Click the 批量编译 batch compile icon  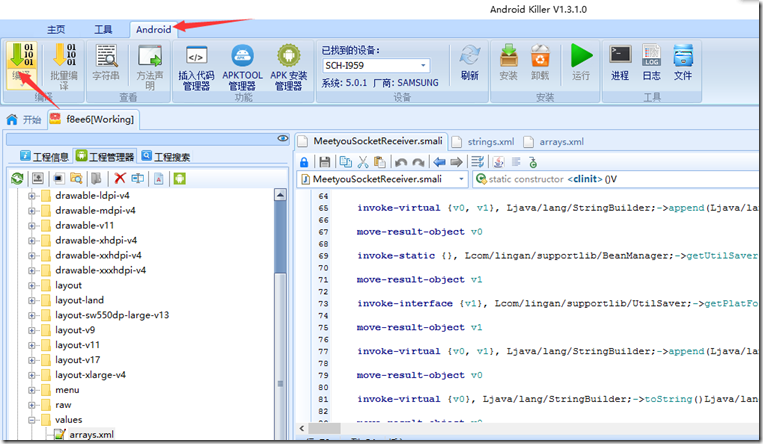click(64, 66)
